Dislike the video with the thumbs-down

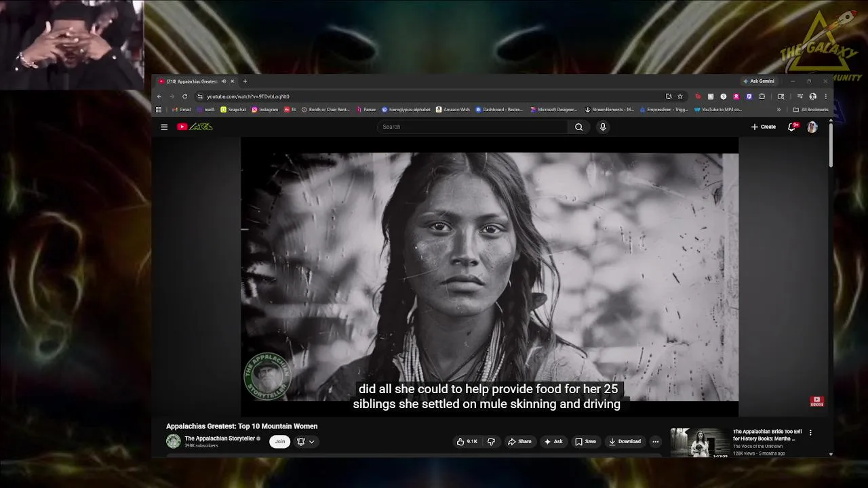(491, 441)
